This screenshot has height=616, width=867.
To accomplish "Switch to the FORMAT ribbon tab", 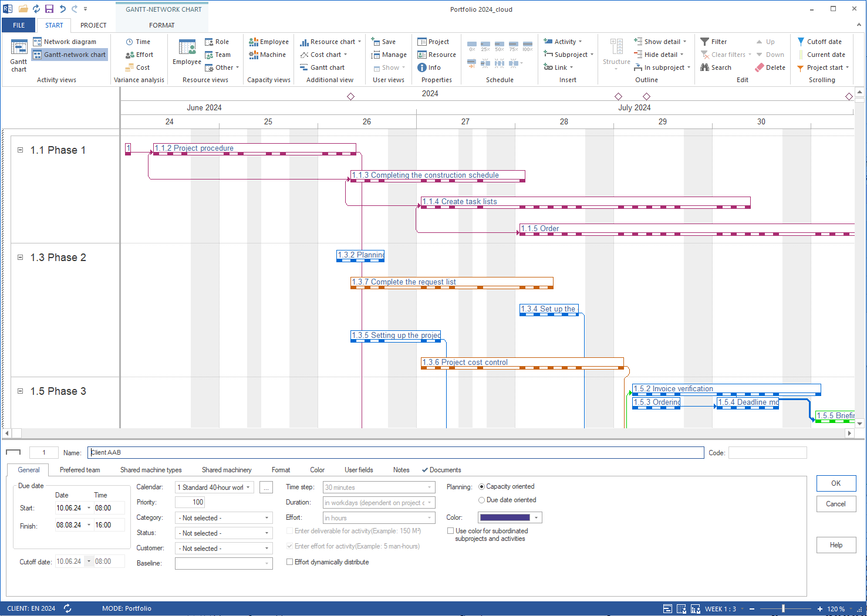I will [162, 25].
